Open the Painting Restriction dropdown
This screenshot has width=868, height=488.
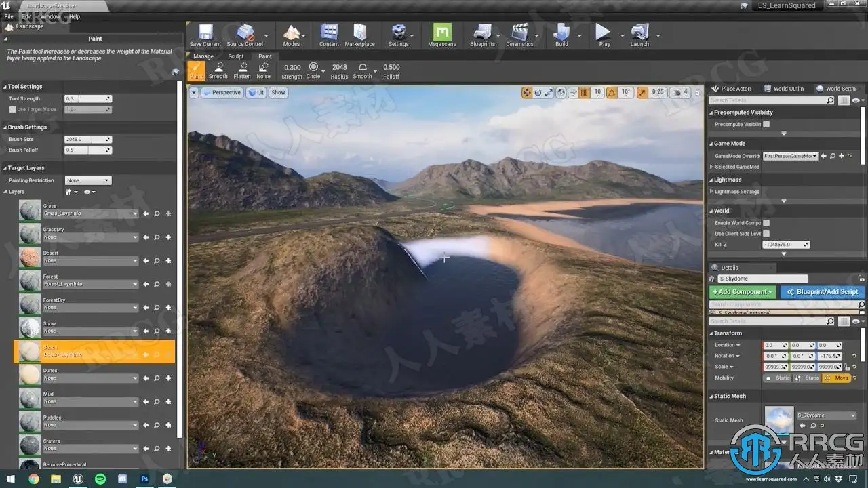point(88,180)
